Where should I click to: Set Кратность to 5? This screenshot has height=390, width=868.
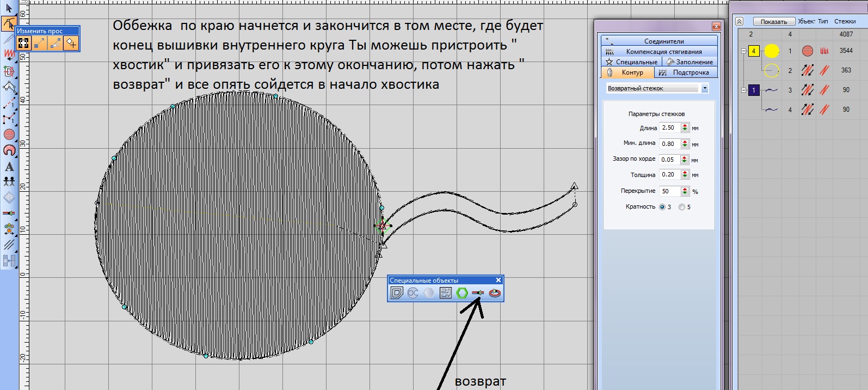[x=682, y=207]
